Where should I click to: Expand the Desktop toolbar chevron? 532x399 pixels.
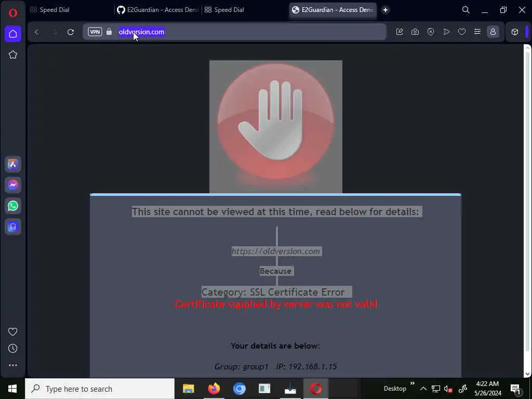[x=413, y=383]
